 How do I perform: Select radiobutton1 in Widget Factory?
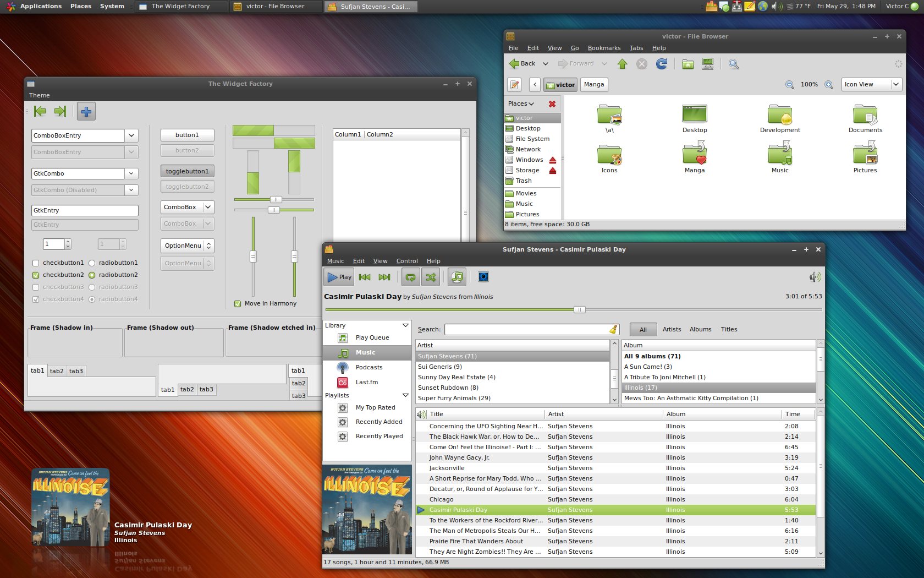(x=92, y=263)
